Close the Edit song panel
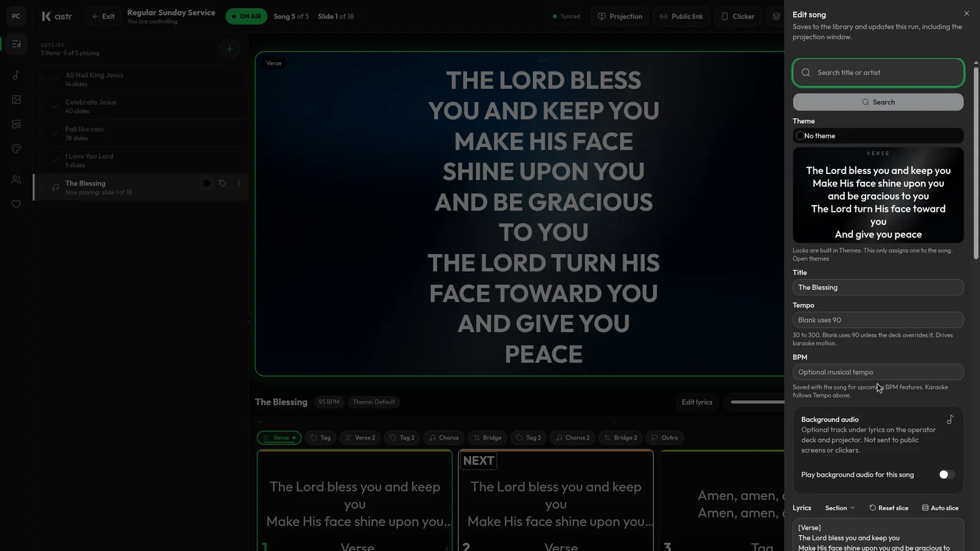The height and width of the screenshot is (551, 980). click(x=967, y=13)
